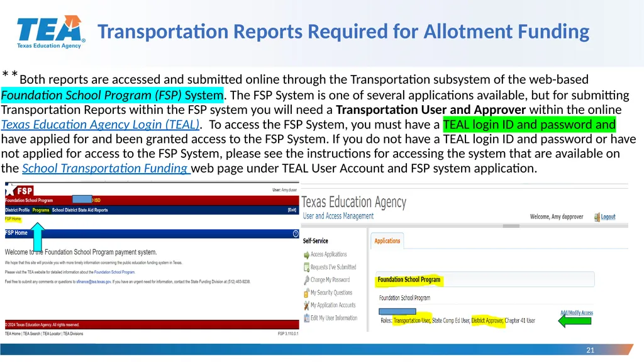This screenshot has height=362, width=644.
Task: Open the Texas Education Agency Login (TEAL) link
Action: tap(100, 124)
